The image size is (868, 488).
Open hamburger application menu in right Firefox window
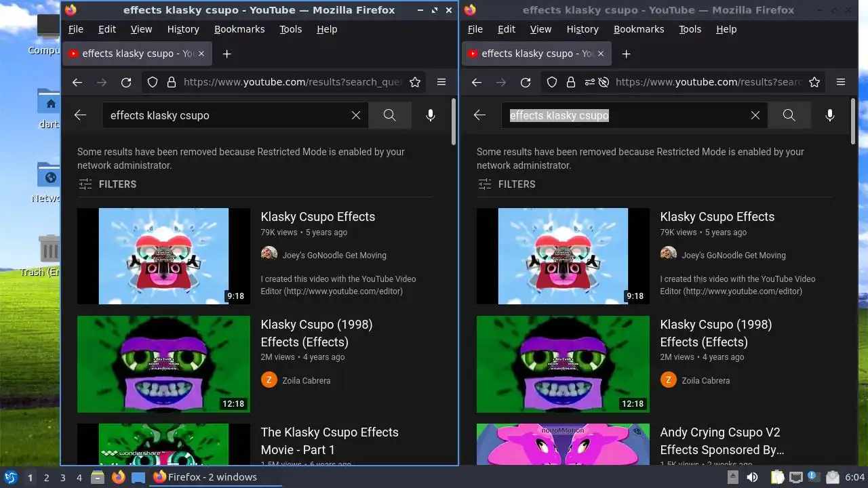tap(841, 82)
